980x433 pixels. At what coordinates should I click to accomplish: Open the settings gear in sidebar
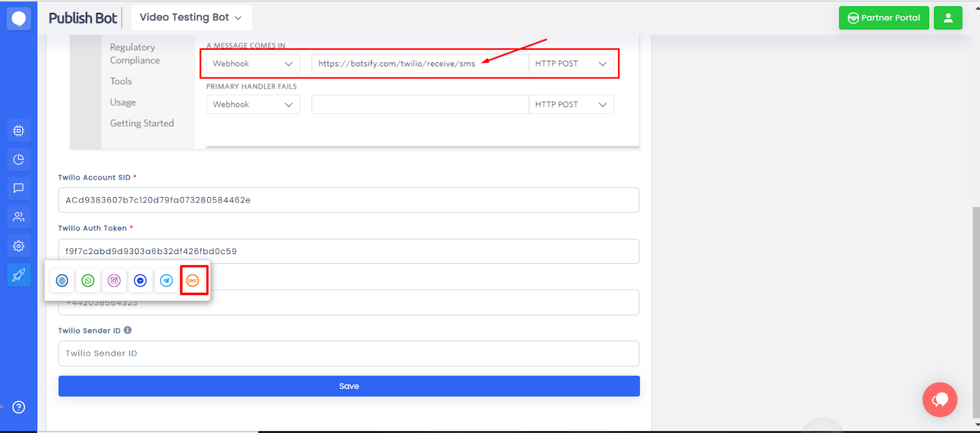tap(18, 246)
